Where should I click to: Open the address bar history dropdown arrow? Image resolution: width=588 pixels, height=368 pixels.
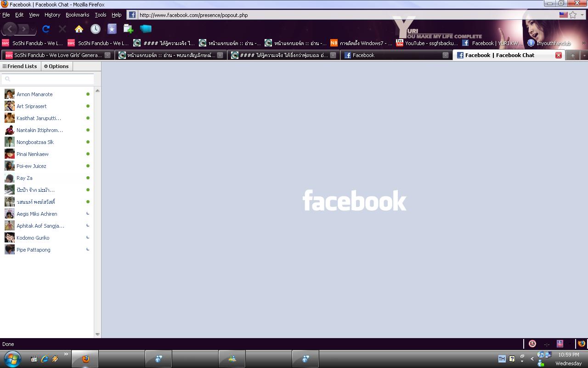[x=582, y=15]
